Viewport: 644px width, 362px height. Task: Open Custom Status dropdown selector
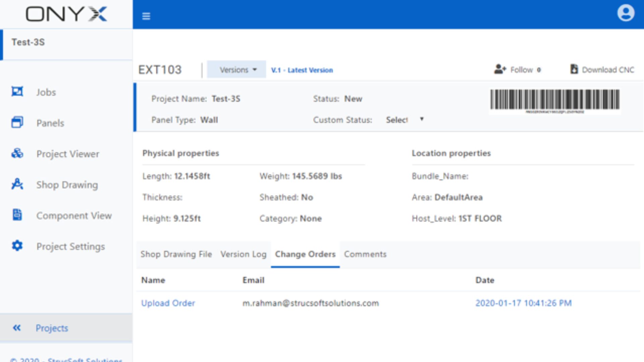point(404,119)
